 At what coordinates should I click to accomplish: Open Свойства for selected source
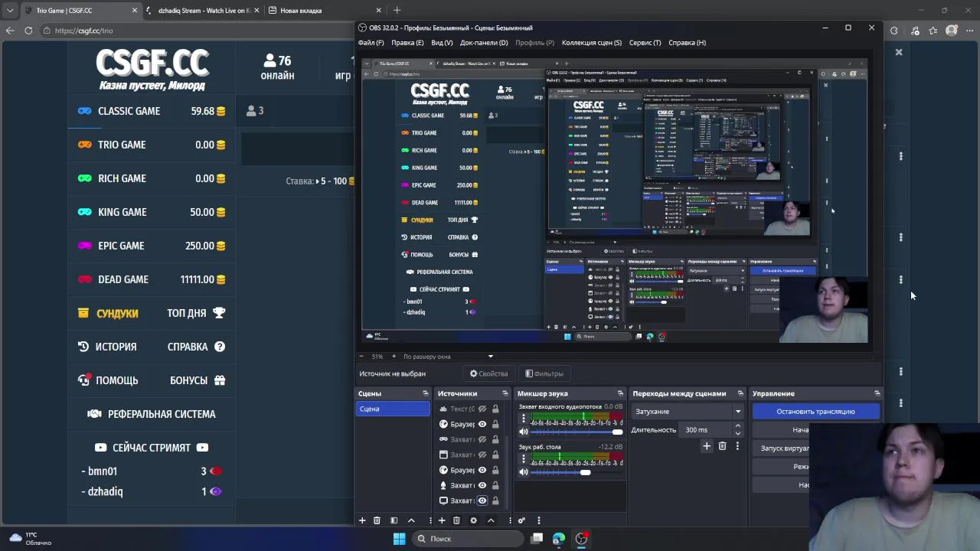pos(488,373)
